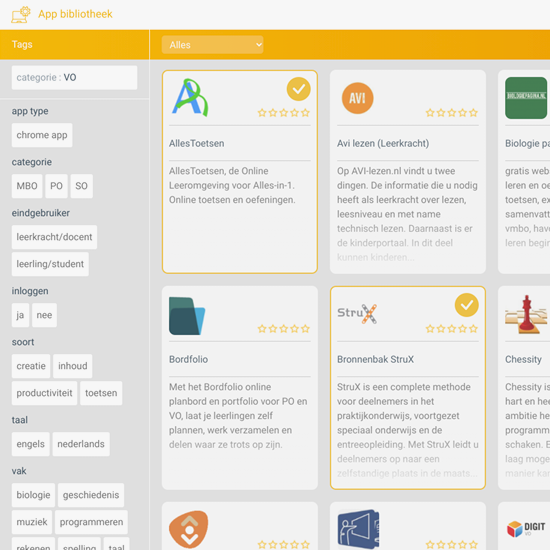
Task: Rate Bordfolio using its star row
Action: point(284,329)
